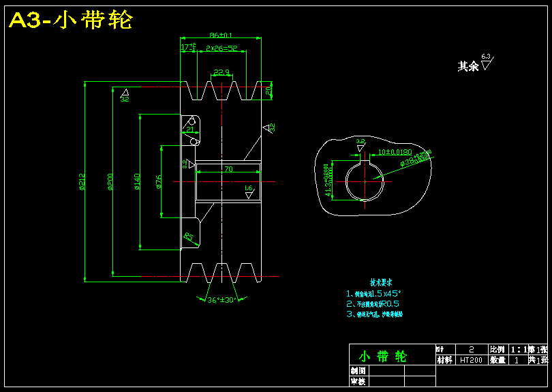Click the 1:1 scale value
Screen dimensions: 552x392
(518, 349)
